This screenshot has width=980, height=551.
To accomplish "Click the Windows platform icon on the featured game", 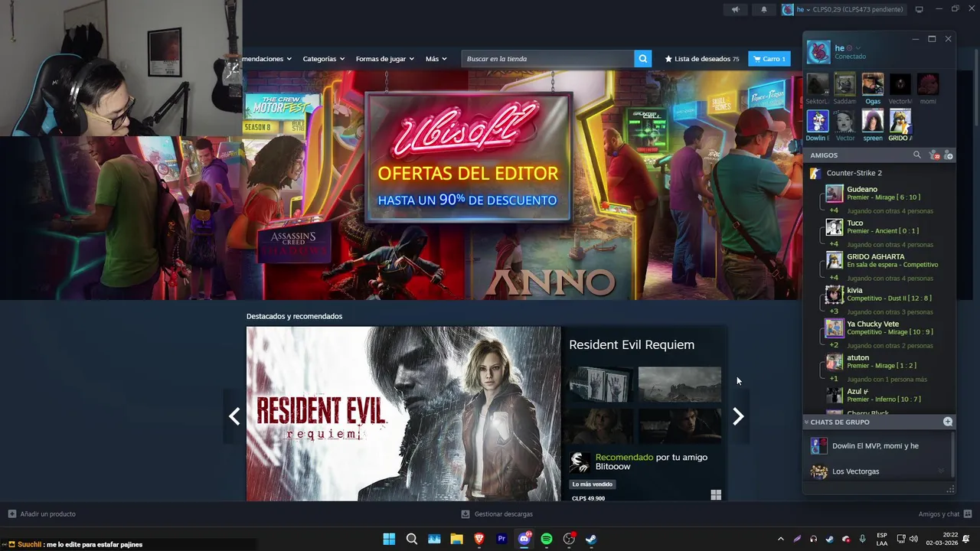I will click(x=716, y=495).
